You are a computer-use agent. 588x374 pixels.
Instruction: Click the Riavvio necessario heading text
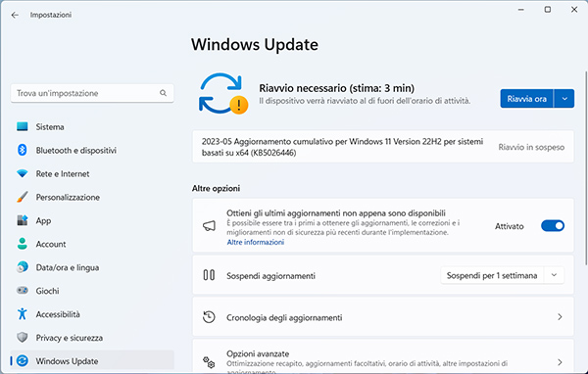(336, 88)
